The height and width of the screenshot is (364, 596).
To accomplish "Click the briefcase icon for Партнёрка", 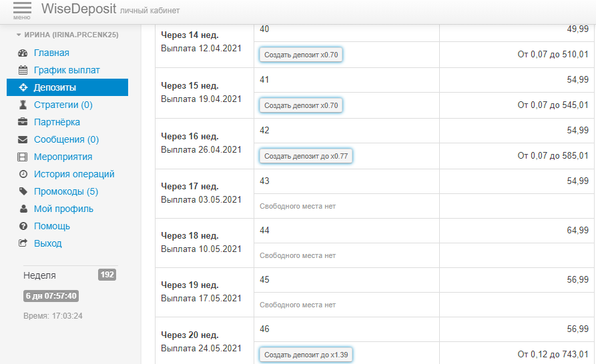I will (23, 123).
